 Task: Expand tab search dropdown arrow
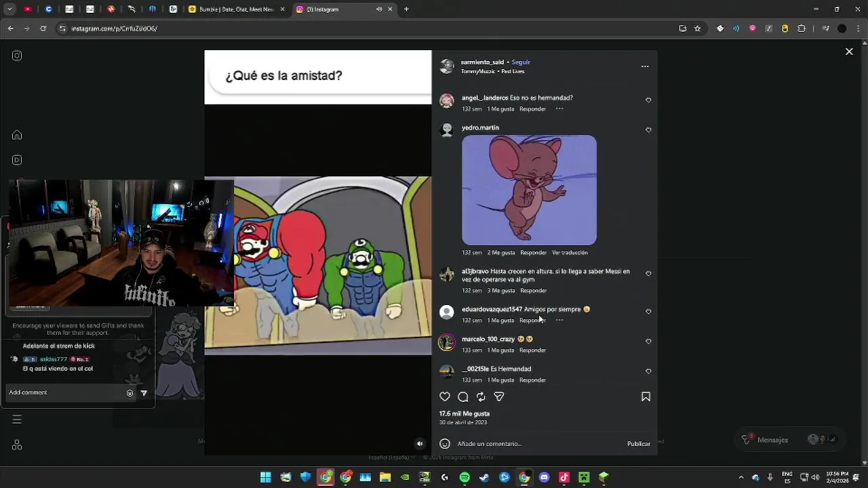point(9,9)
